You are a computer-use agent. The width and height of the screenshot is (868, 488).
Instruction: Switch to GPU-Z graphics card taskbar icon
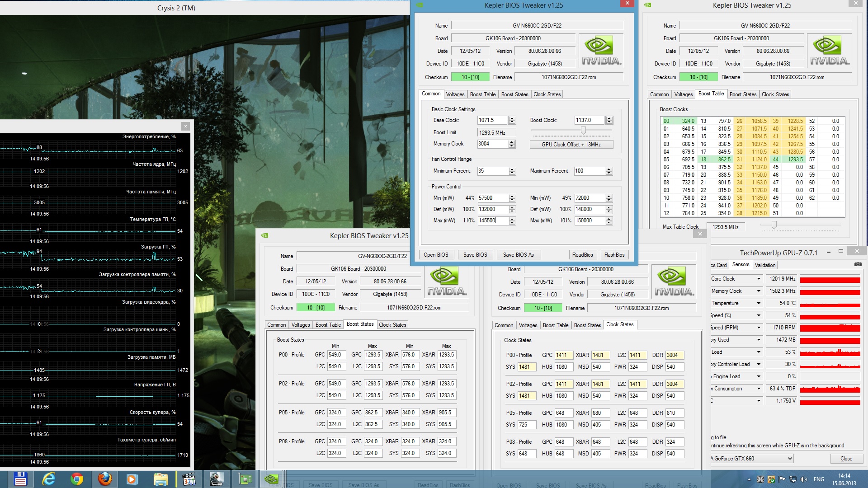click(x=245, y=479)
